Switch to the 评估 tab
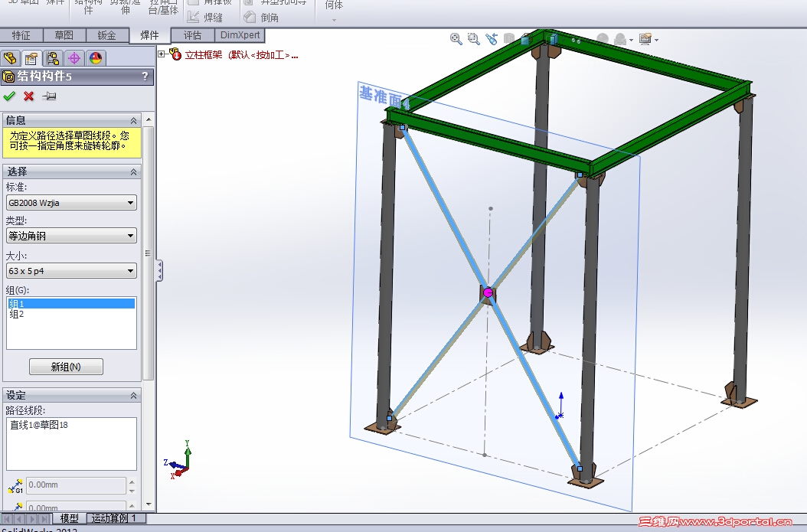This screenshot has width=807, height=532. (x=192, y=35)
